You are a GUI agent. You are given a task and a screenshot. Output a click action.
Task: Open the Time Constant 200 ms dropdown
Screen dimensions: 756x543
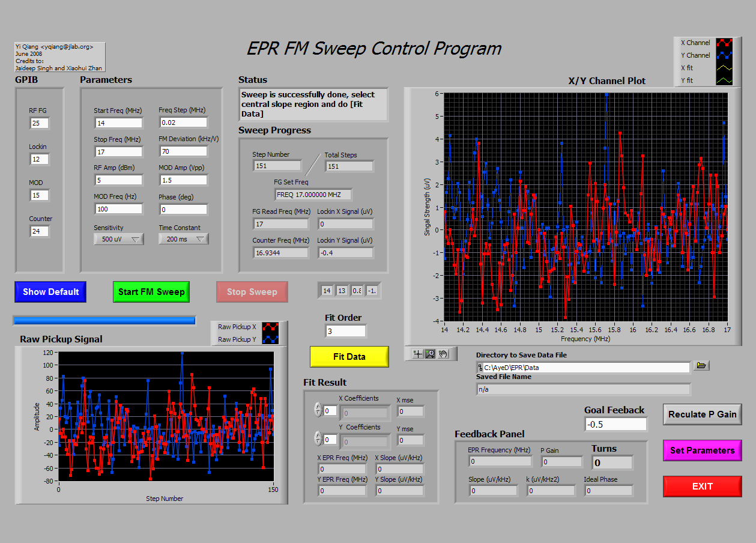pyautogui.click(x=184, y=239)
